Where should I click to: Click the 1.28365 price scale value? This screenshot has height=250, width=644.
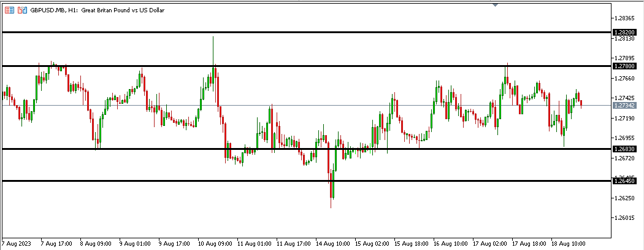click(625, 18)
